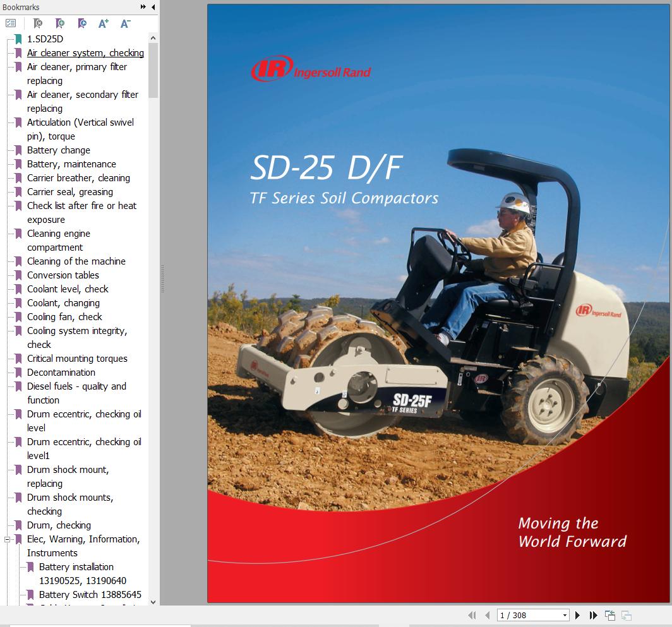Click the SD-25 D/F title on page
Image resolution: width=672 pixels, height=627 pixels.
(327, 167)
